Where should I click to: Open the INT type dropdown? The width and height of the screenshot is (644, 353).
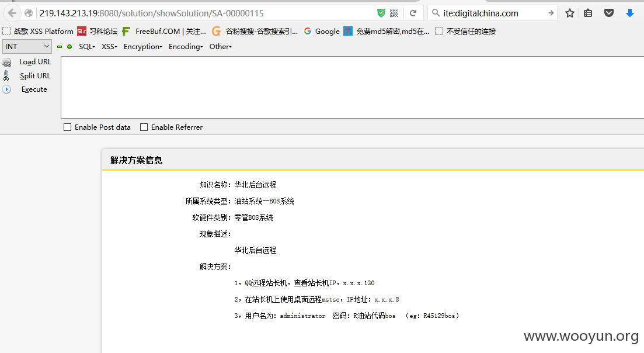[27, 46]
